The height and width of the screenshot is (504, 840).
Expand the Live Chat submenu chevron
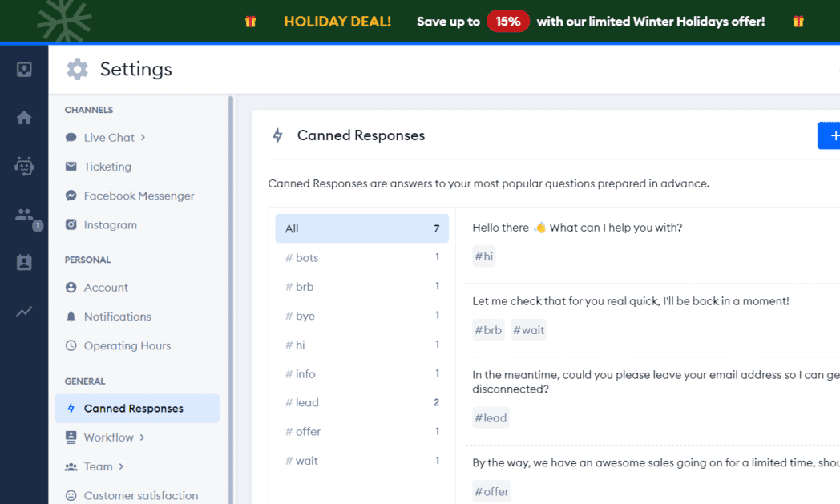click(143, 137)
